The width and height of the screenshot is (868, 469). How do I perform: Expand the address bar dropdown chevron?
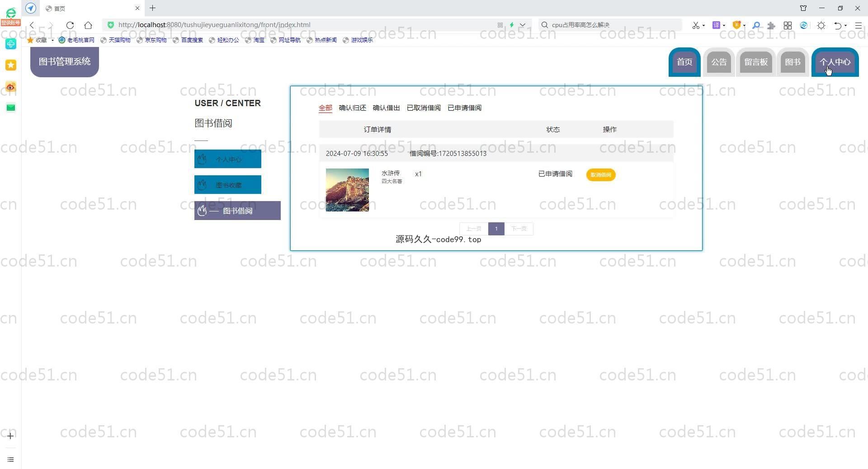523,25
